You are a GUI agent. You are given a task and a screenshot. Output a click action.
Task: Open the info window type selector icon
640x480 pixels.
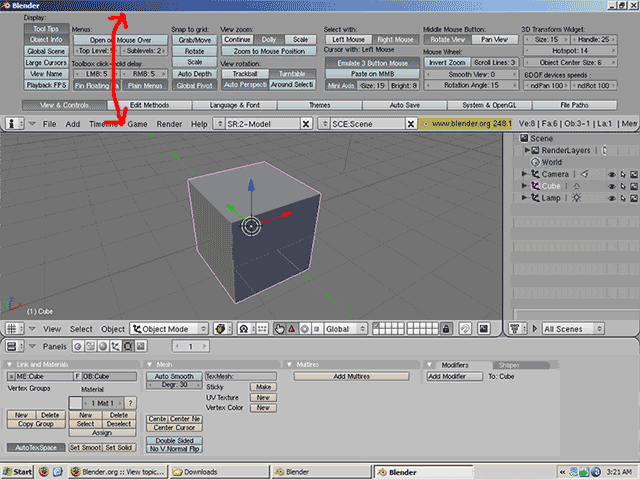pyautogui.click(x=15, y=124)
